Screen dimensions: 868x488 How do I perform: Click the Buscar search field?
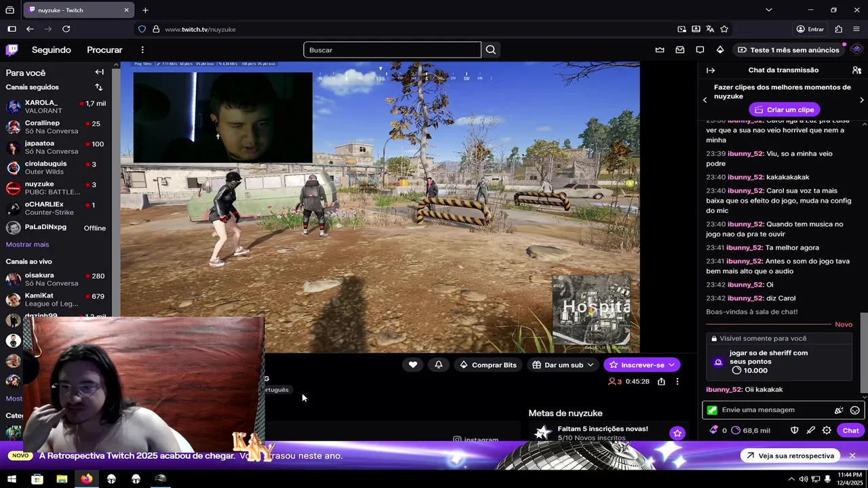(392, 49)
